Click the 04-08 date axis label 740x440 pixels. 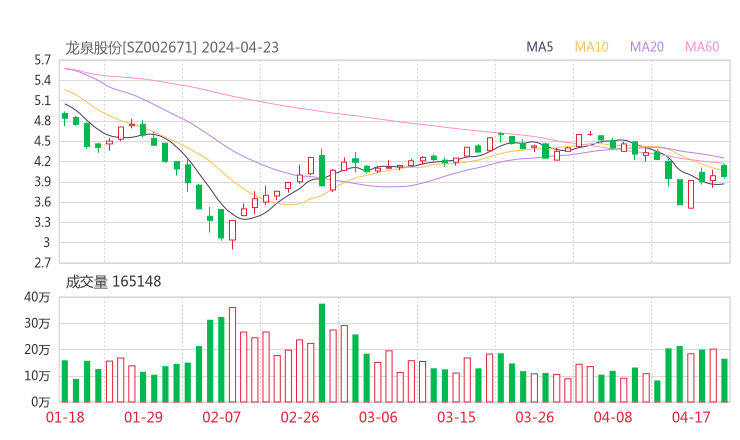(x=613, y=417)
